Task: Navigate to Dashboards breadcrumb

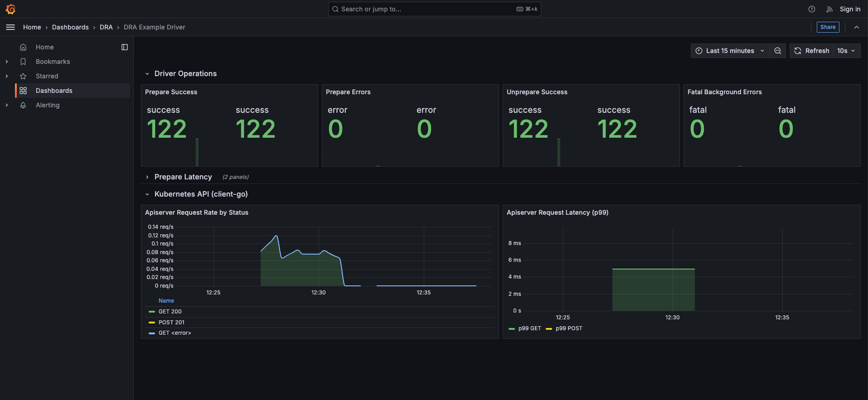Action: click(70, 27)
